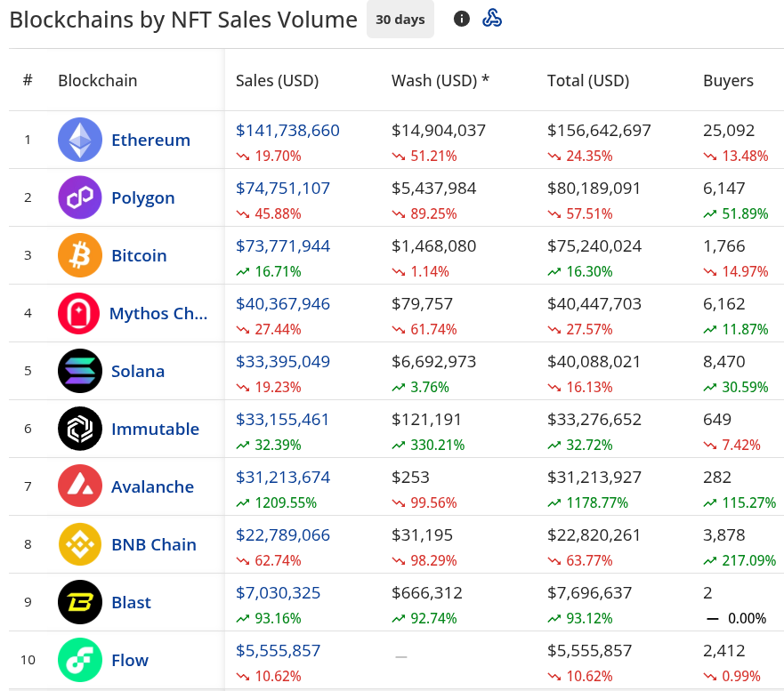Open the Mythos Ch... blockchain link
Screen dimensions: 784x691
click(x=158, y=313)
